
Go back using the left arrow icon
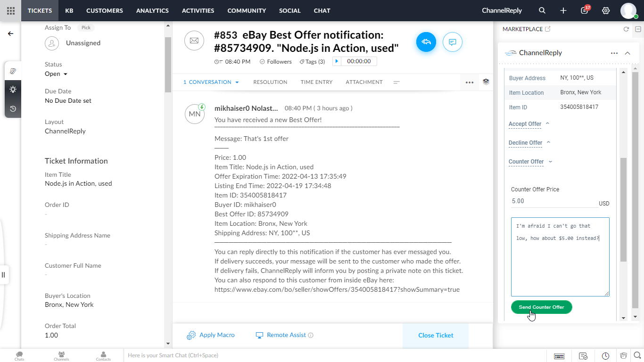(10, 34)
